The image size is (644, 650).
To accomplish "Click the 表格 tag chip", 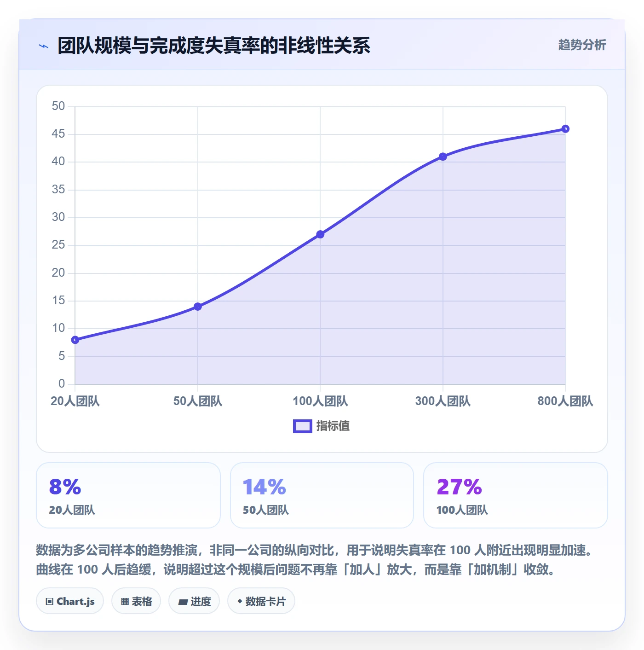I will click(x=136, y=601).
